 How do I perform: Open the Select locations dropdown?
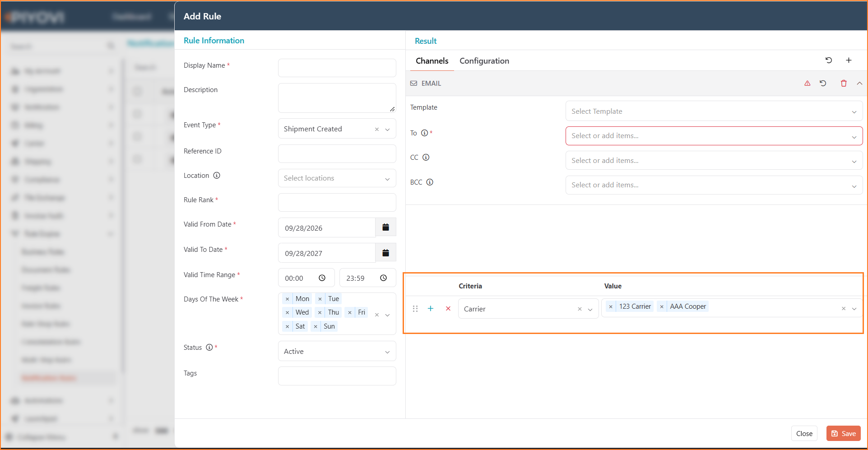pos(337,178)
